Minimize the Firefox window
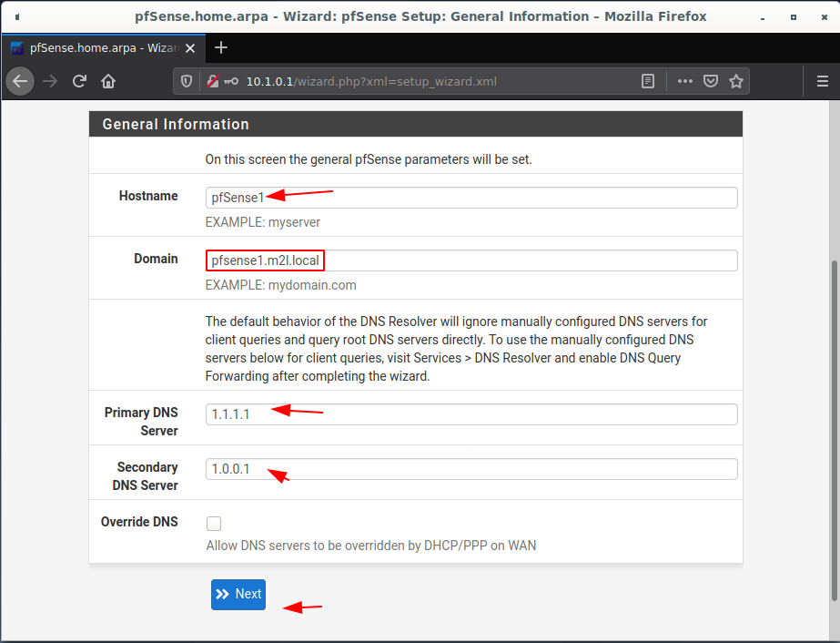The height and width of the screenshot is (643, 840). coord(763,17)
